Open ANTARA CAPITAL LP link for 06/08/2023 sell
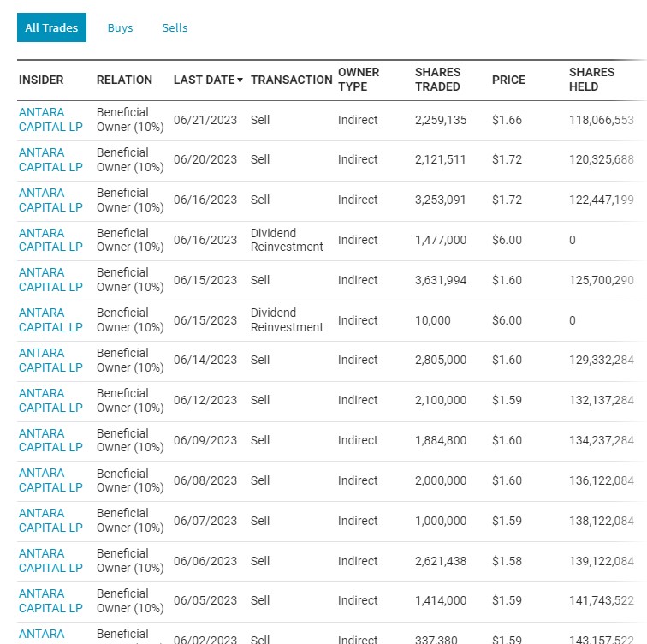 pyautogui.click(x=50, y=480)
